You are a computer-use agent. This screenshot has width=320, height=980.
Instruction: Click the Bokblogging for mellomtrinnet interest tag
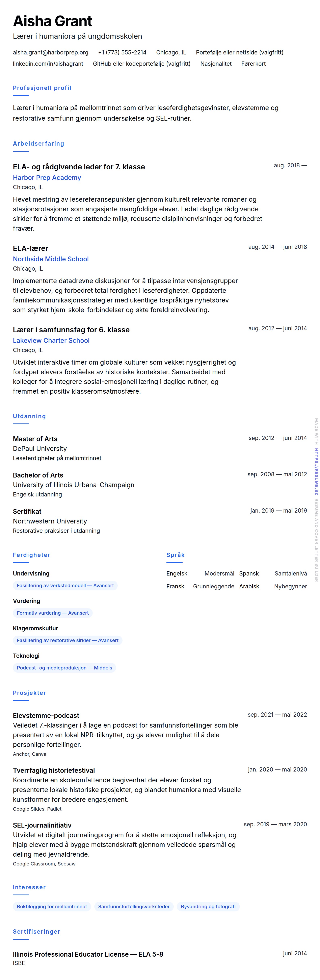point(52,907)
